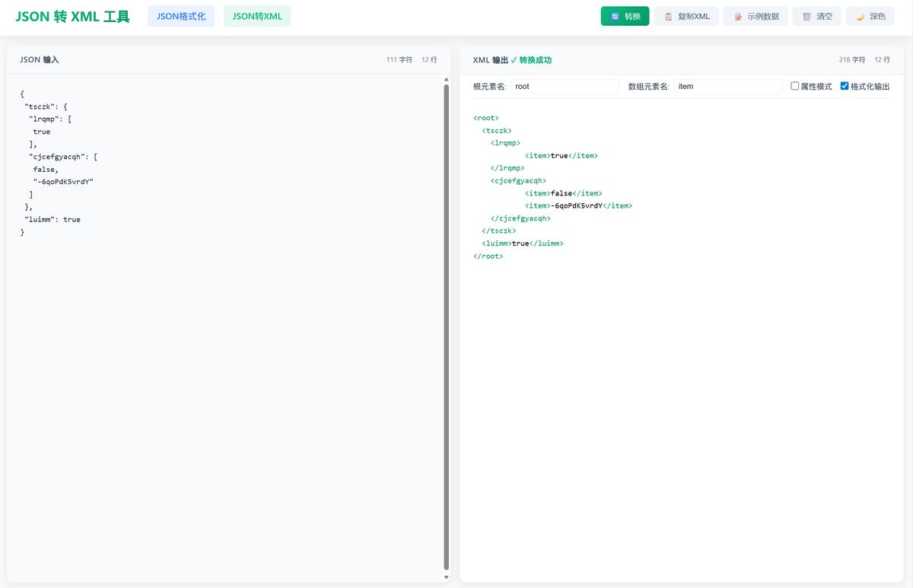Click the 根元素名 input field

click(565, 87)
